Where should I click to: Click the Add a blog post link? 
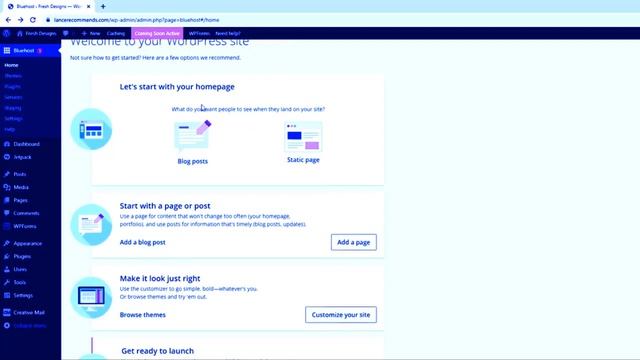click(142, 242)
